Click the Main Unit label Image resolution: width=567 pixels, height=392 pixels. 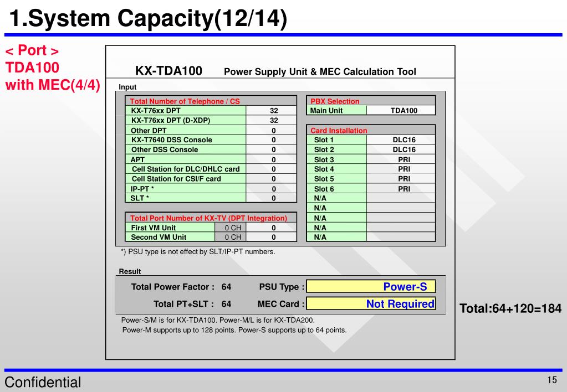click(x=326, y=111)
